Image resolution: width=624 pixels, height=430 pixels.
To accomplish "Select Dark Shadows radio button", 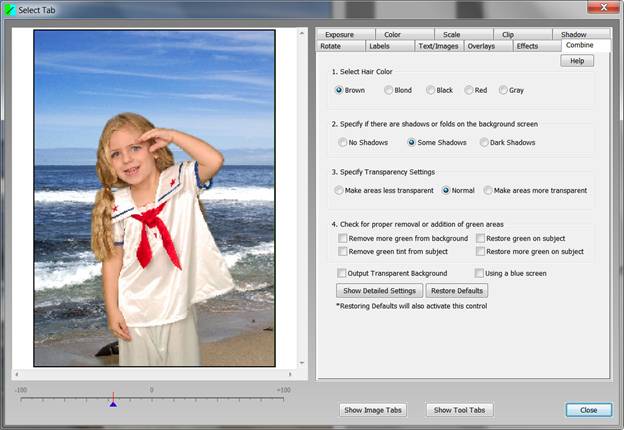I will click(x=484, y=142).
